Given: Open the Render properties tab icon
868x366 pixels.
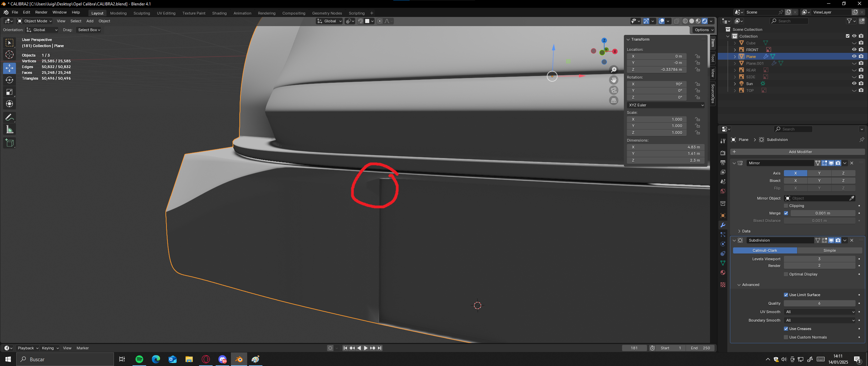Looking at the screenshot, I should click(723, 153).
